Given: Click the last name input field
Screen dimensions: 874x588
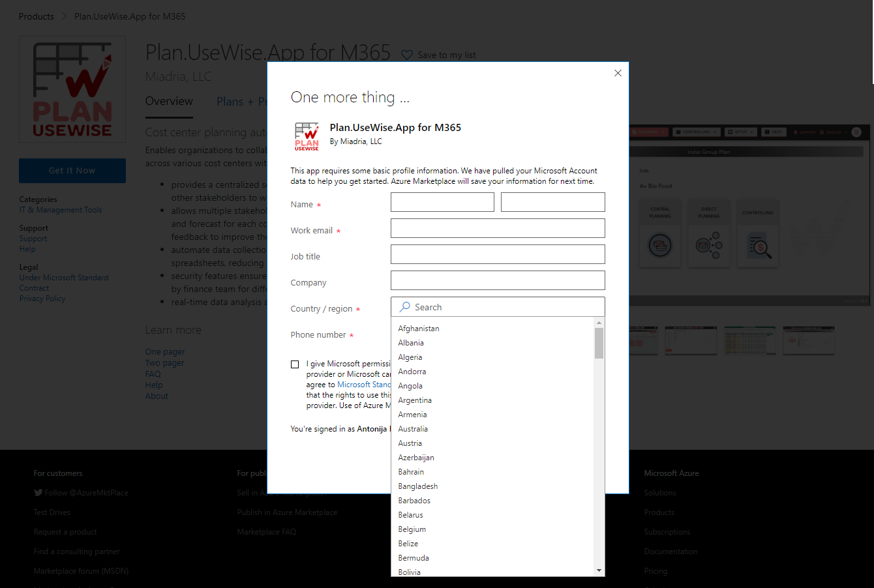Looking at the screenshot, I should point(553,202).
